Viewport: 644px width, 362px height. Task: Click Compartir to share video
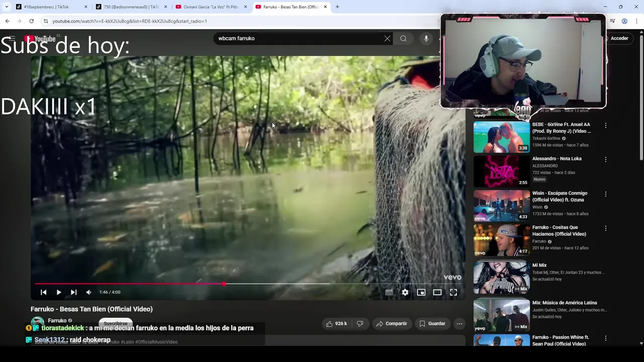click(391, 324)
